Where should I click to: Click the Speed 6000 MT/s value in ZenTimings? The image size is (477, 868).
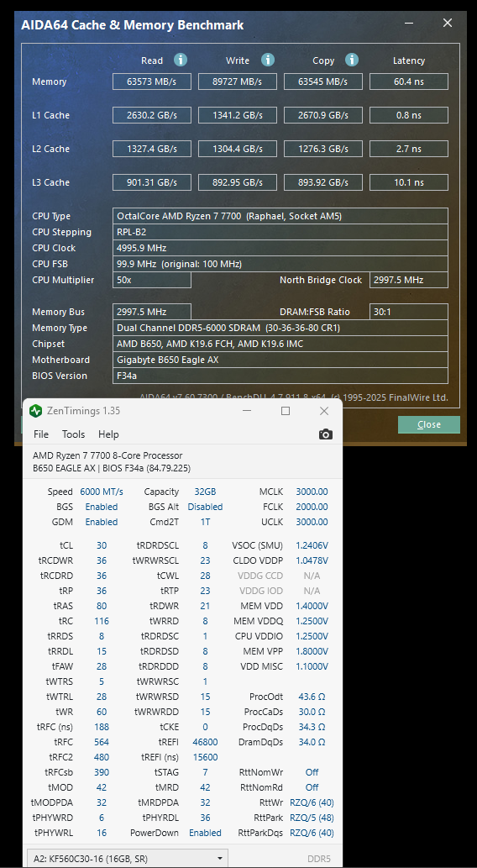pos(102,492)
